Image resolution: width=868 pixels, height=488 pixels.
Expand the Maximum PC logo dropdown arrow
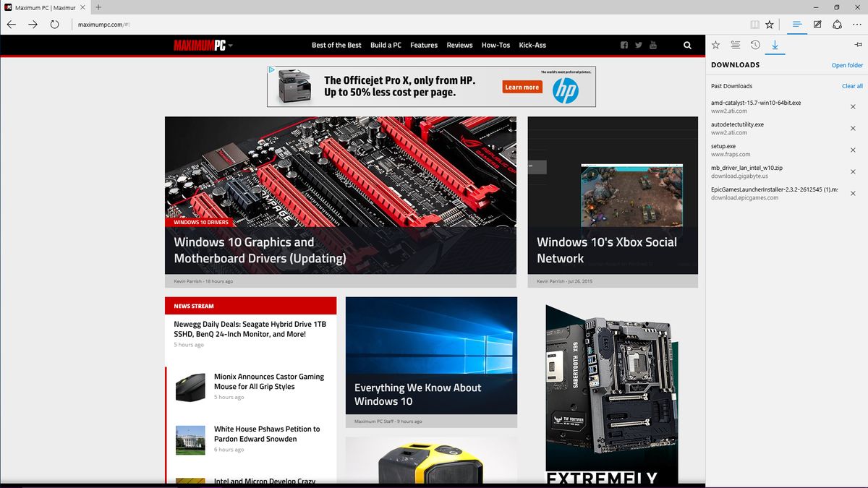[230, 45]
